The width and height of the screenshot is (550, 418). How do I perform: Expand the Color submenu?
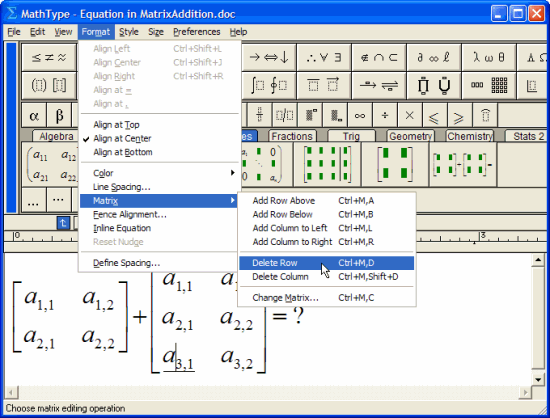click(x=160, y=173)
